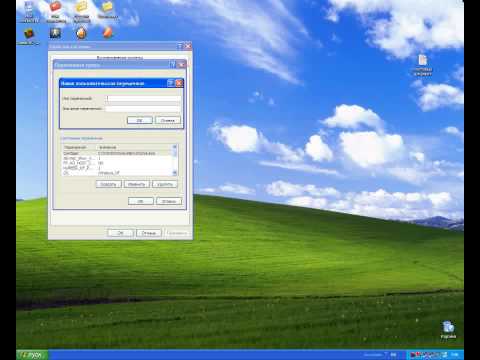
Task: Cancel the new user variable dialog
Action: [168, 120]
